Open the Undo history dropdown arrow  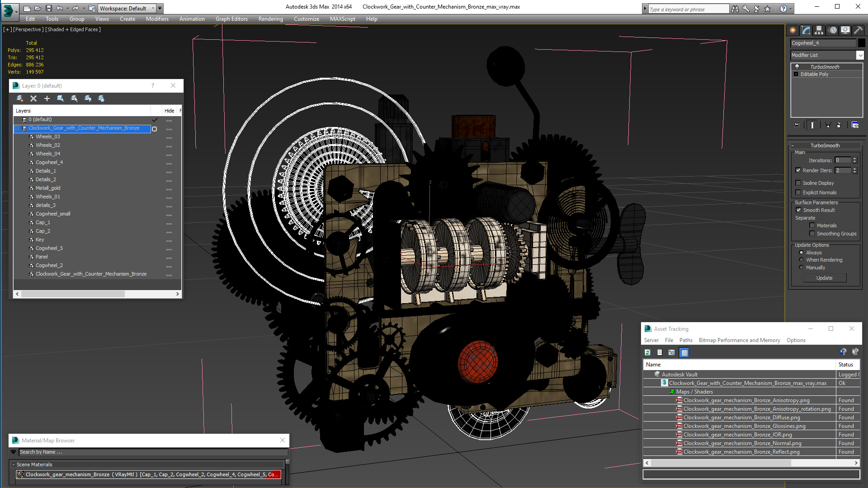tap(67, 8)
